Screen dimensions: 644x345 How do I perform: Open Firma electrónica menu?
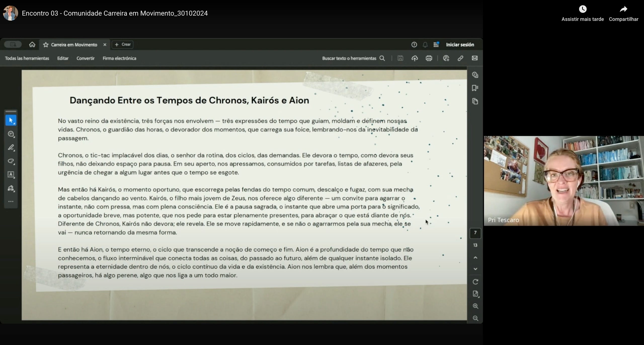point(119,58)
